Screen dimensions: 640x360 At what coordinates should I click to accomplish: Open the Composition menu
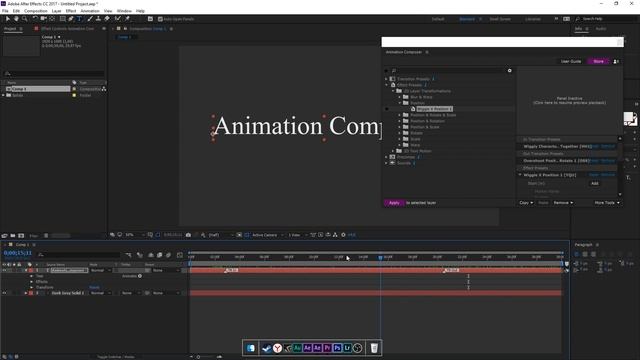pyautogui.click(x=36, y=11)
